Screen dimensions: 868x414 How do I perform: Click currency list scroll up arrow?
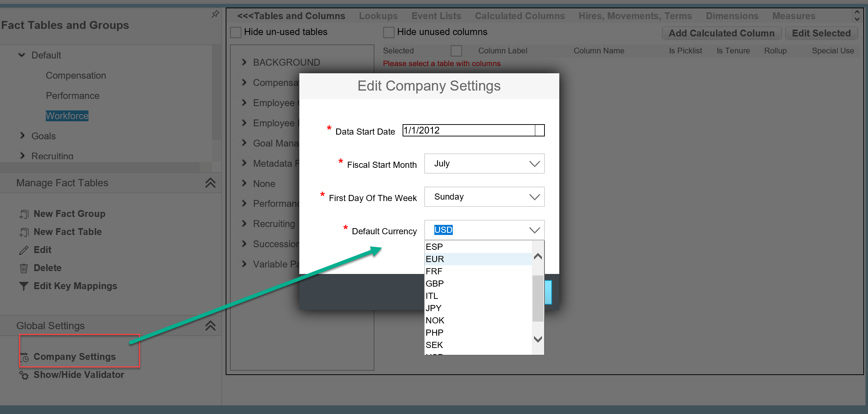[538, 256]
